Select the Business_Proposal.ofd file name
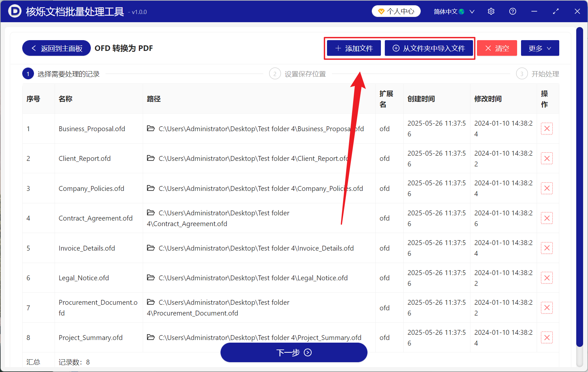The image size is (588, 372). click(92, 129)
